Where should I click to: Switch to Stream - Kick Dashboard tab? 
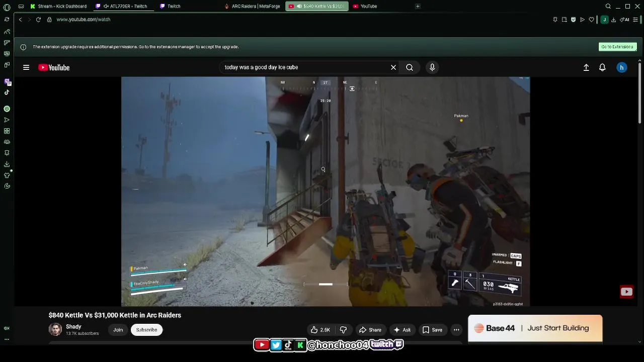pos(58,6)
